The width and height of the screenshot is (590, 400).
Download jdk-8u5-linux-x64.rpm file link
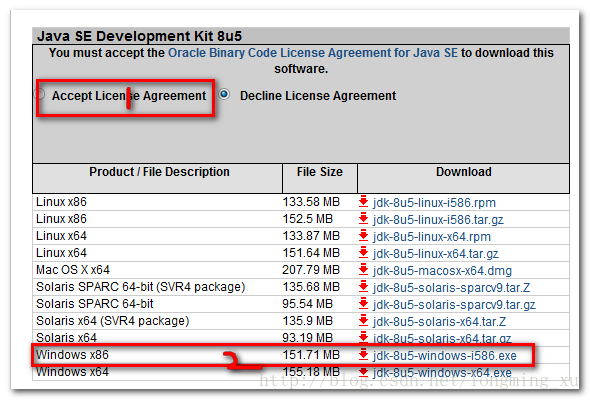[x=432, y=237]
